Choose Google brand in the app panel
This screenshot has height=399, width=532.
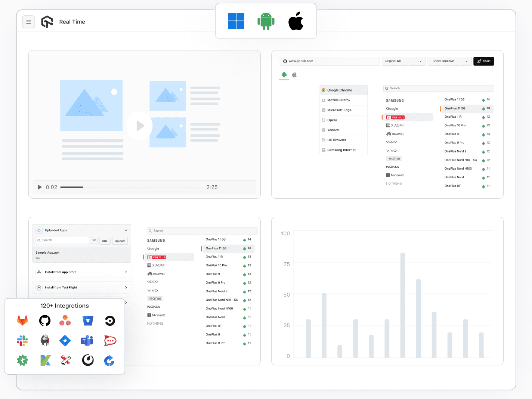[153, 248]
